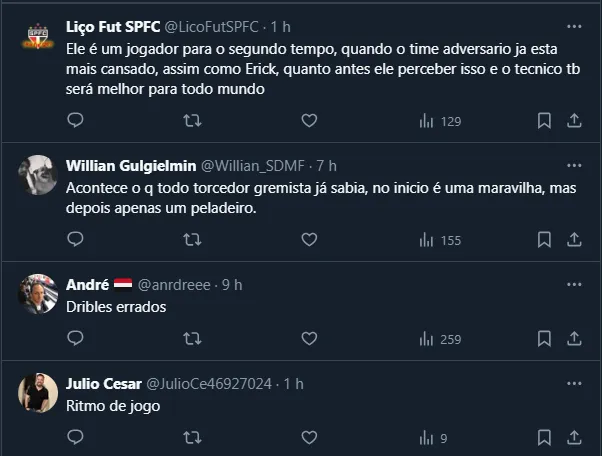Bookmark André's tweet about dribles errados
Image resolution: width=602 pixels, height=456 pixels.
(544, 339)
